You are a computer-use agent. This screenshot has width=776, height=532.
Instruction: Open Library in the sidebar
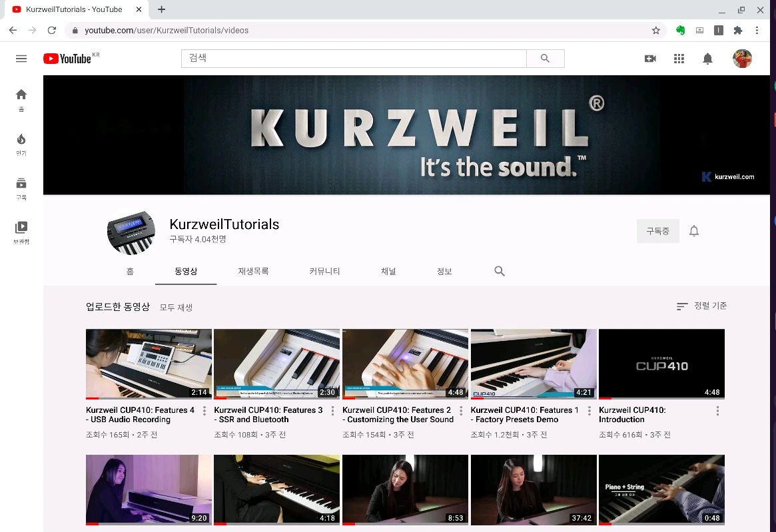21,232
